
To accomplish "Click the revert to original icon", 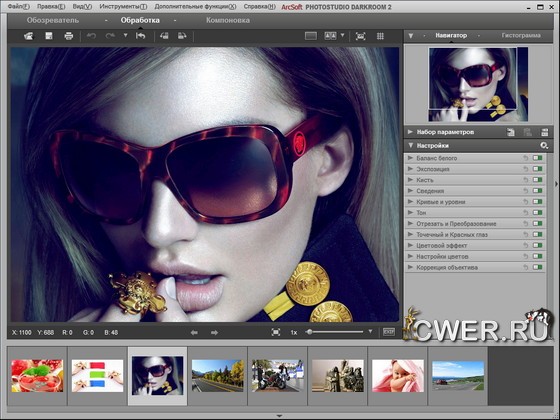I will pos(140,36).
